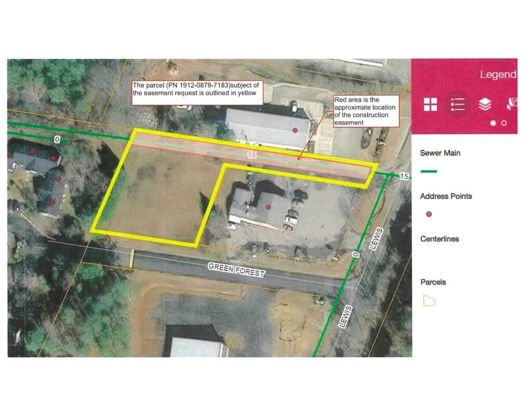
Task: Click the green Sewer Main line symbol
Action: (x=429, y=171)
